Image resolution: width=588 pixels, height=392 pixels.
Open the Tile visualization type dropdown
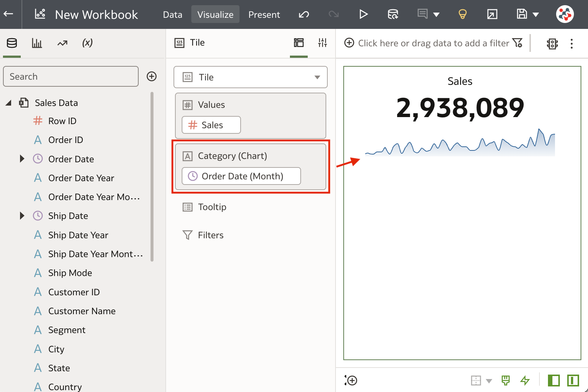pyautogui.click(x=251, y=77)
